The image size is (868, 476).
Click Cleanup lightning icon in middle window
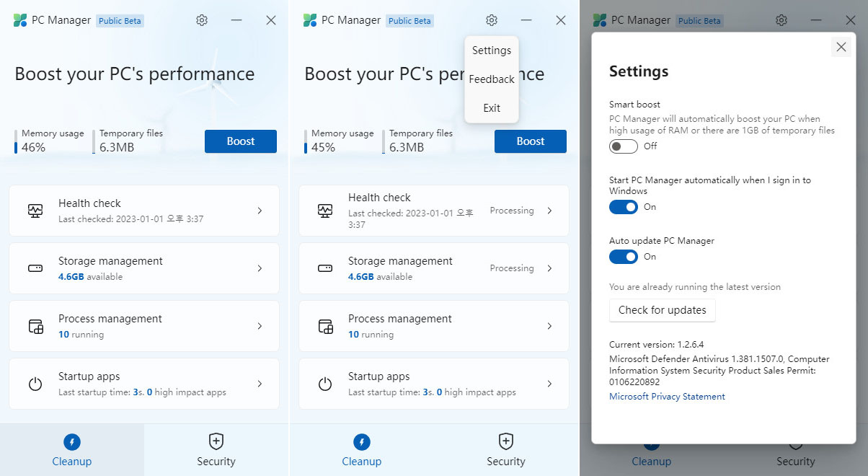[x=362, y=441]
